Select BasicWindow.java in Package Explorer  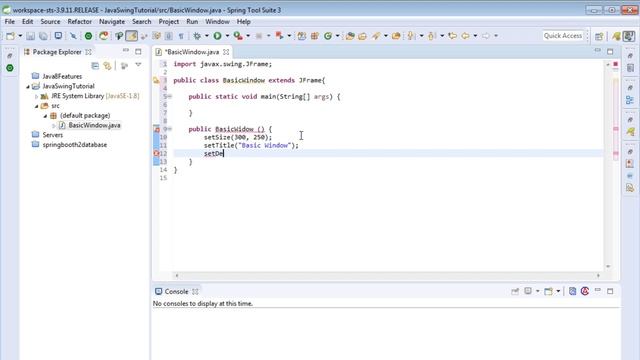94,125
